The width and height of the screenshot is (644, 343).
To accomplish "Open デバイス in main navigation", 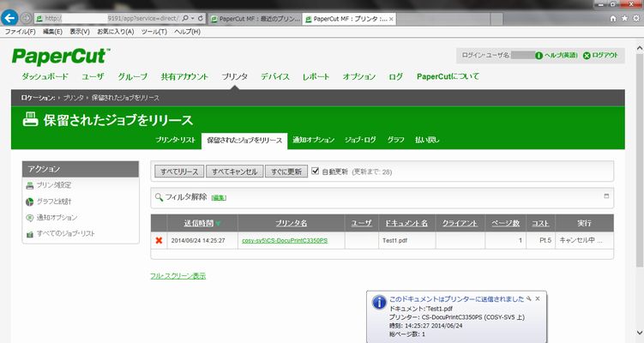I will coord(275,76).
